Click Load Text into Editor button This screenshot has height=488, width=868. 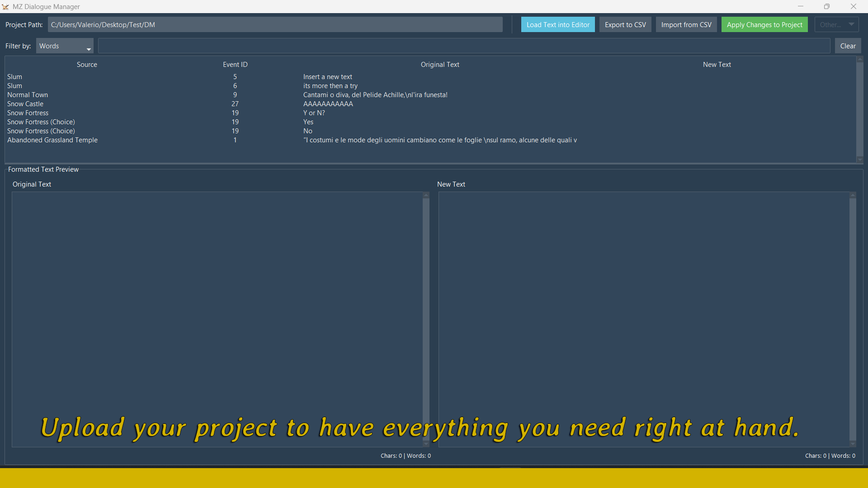point(557,25)
